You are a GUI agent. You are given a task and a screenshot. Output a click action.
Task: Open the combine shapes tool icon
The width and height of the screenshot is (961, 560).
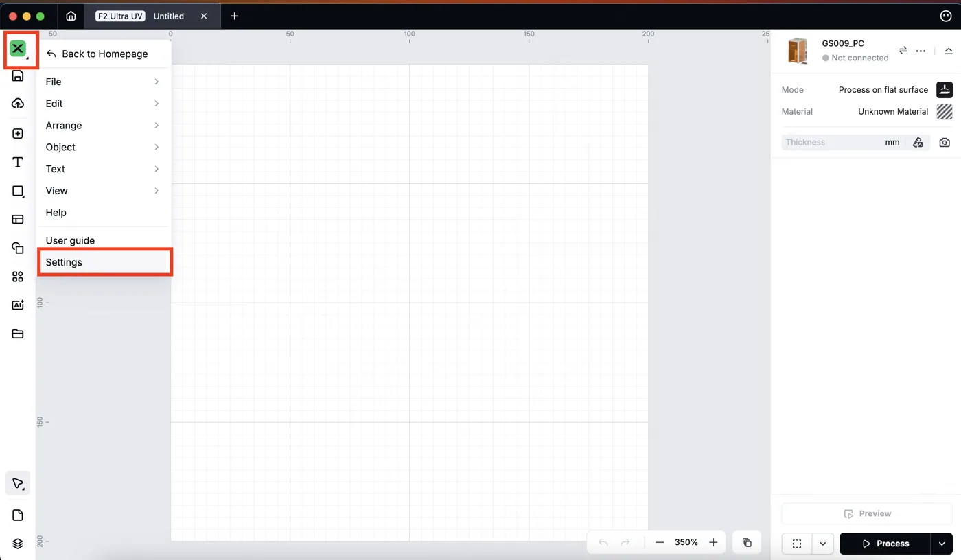(x=18, y=248)
